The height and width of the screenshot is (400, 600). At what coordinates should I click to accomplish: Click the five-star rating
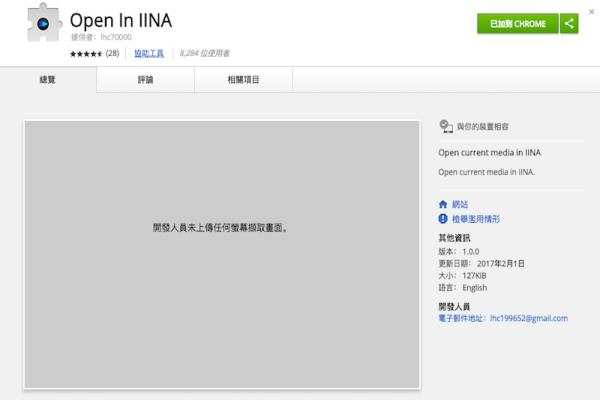[86, 54]
